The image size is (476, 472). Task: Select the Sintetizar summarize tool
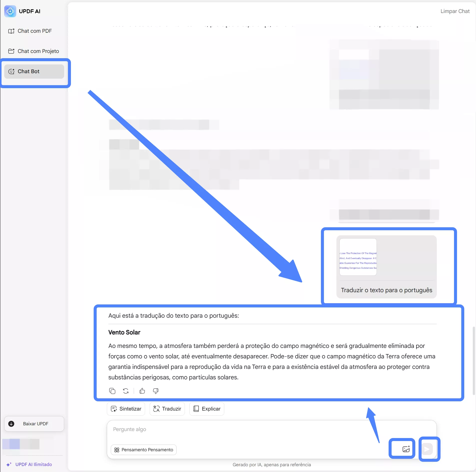click(x=126, y=409)
